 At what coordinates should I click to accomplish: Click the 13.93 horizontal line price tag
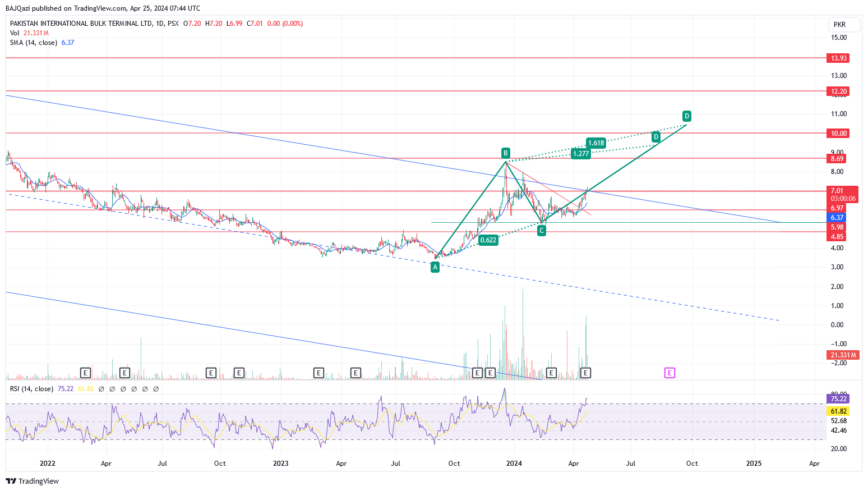click(x=838, y=58)
